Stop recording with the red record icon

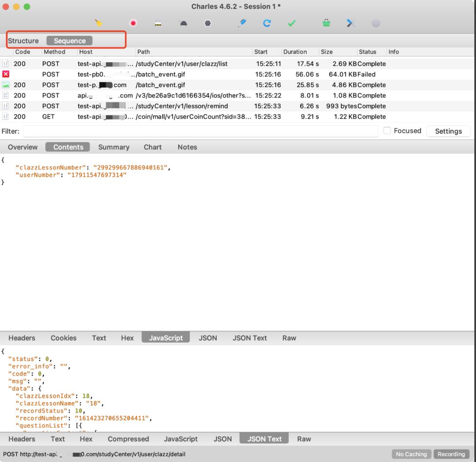coord(133,23)
